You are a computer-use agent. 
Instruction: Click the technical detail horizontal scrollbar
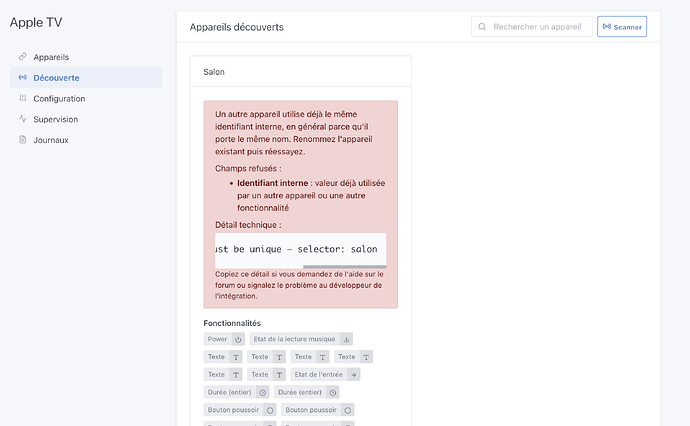345,266
